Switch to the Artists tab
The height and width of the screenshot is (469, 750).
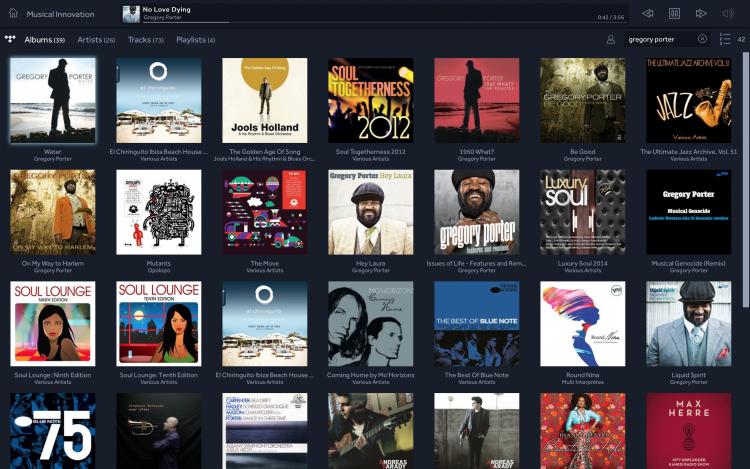95,40
